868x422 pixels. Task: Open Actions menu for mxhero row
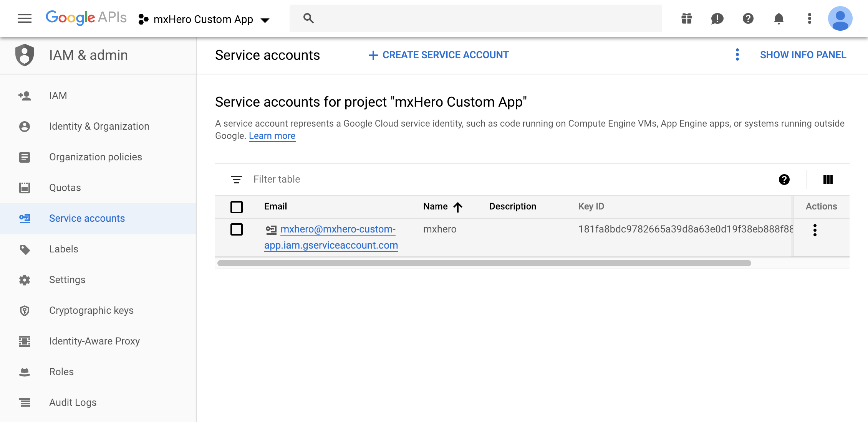coord(815,230)
